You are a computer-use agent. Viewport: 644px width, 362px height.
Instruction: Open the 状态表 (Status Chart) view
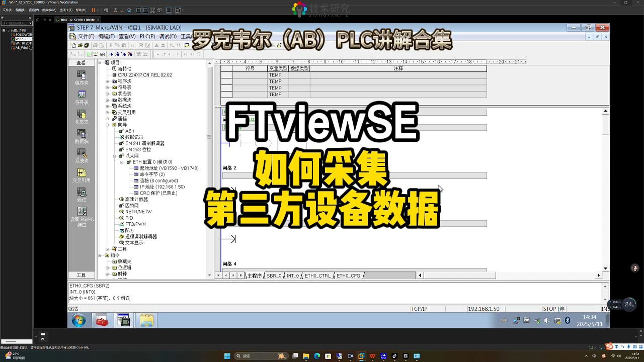click(x=82, y=116)
